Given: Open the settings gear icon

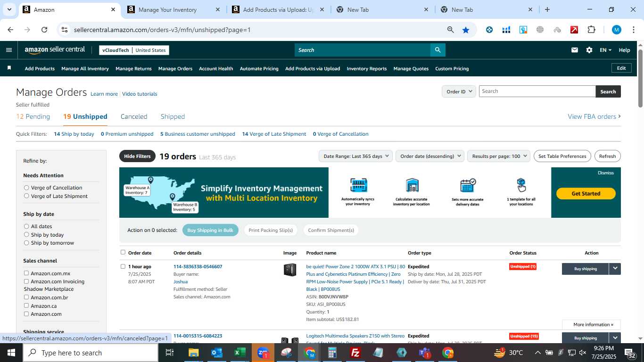Looking at the screenshot, I should pos(589,50).
